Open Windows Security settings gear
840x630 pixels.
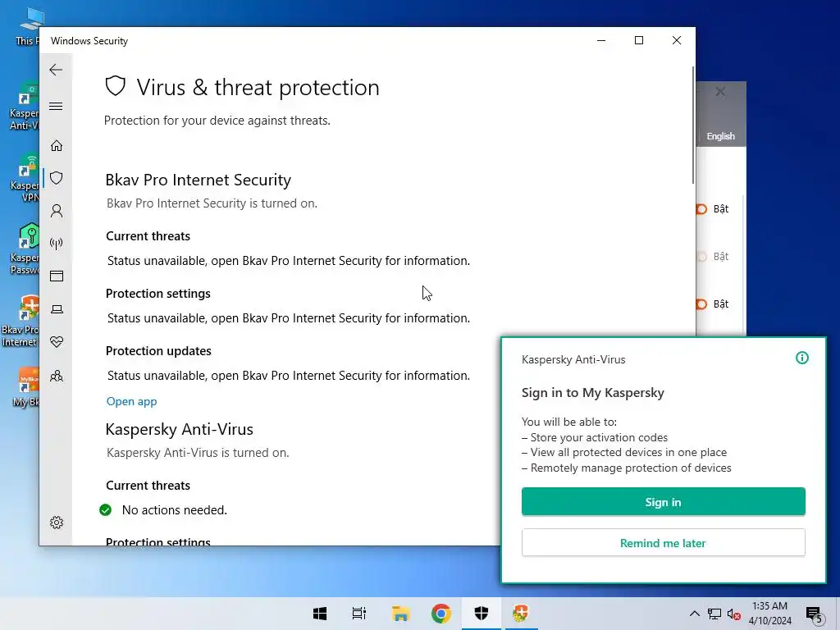[57, 523]
